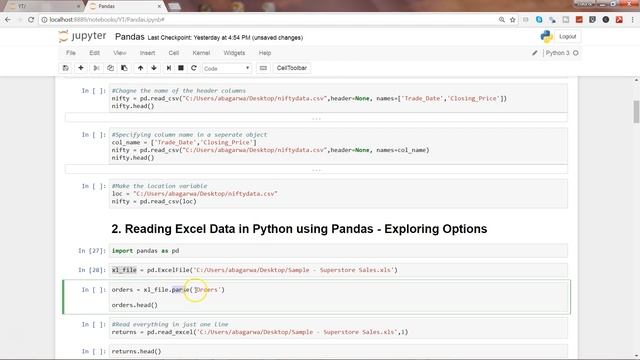The image size is (640, 360).
Task: Open the Insert menu
Action: coord(147,53)
